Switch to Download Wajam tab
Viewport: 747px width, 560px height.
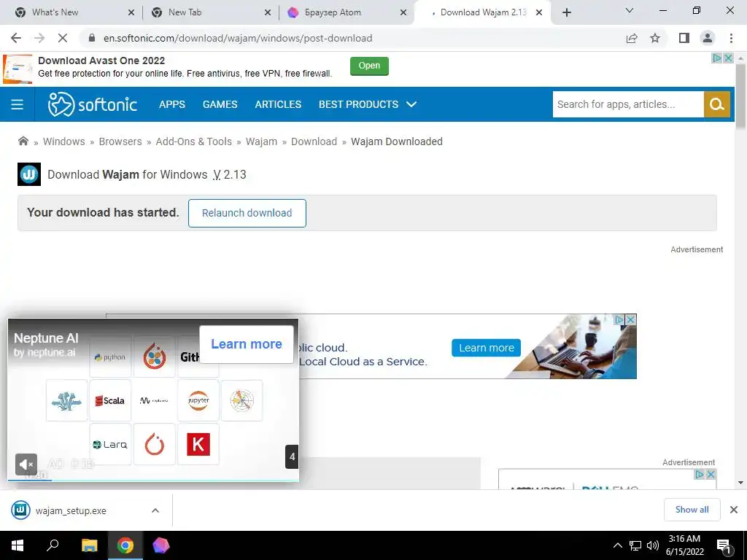point(483,12)
